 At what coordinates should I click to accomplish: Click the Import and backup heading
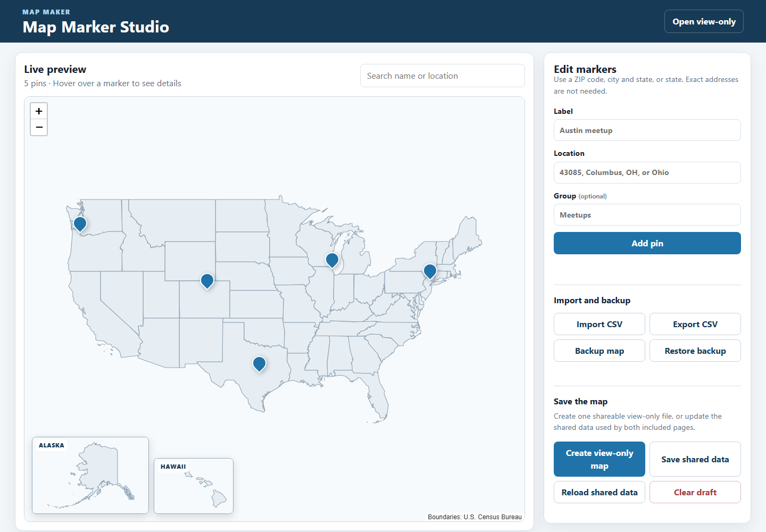pos(592,301)
